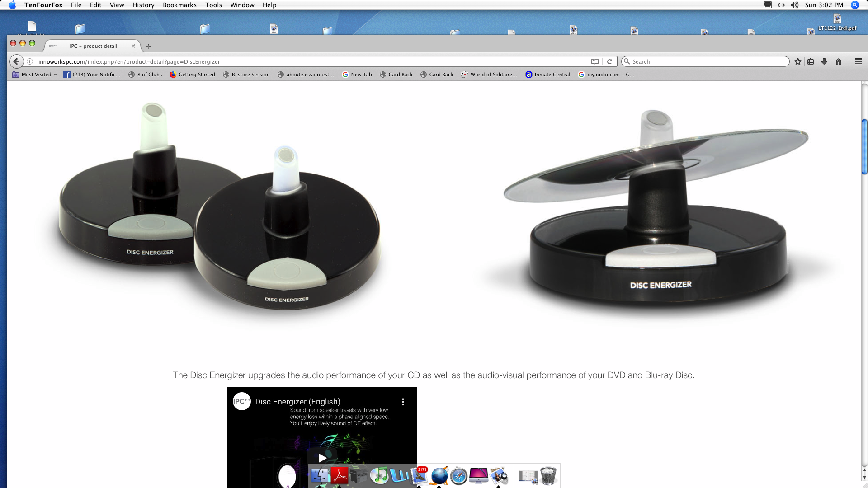Open the Getting Started bookmark
The image size is (868, 488).
pos(192,75)
